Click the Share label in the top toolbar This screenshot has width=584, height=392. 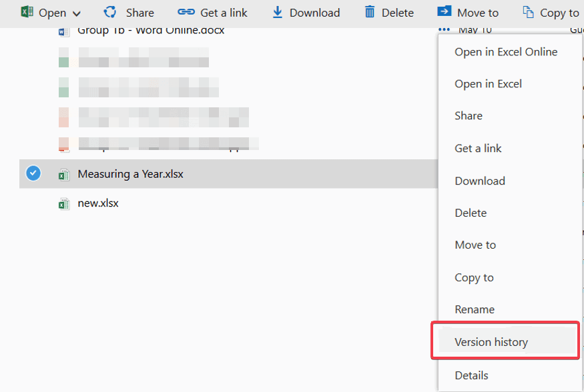point(139,13)
